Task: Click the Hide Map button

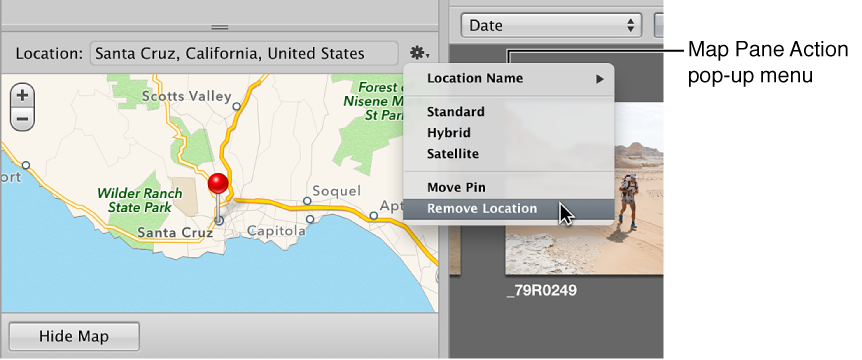Action: [74, 336]
